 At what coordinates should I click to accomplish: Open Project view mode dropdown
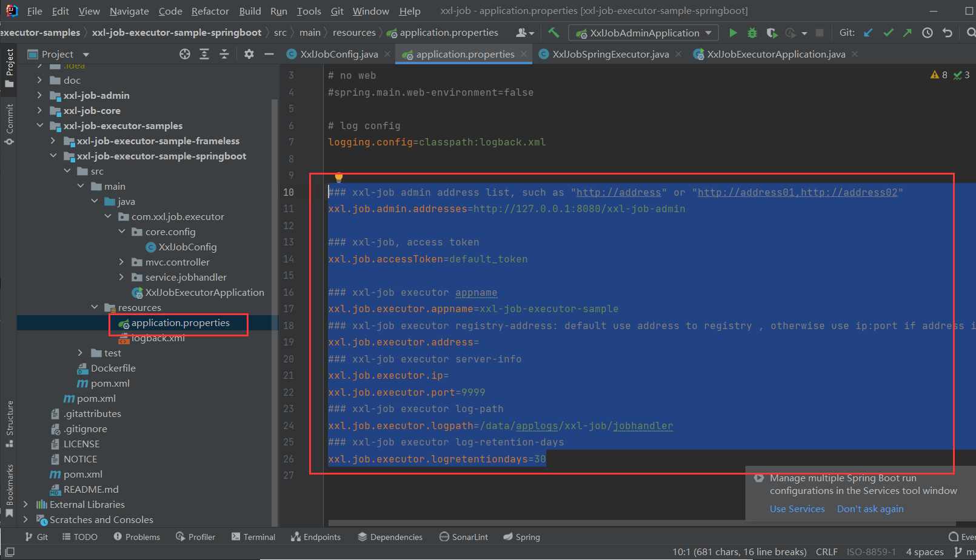(86, 55)
